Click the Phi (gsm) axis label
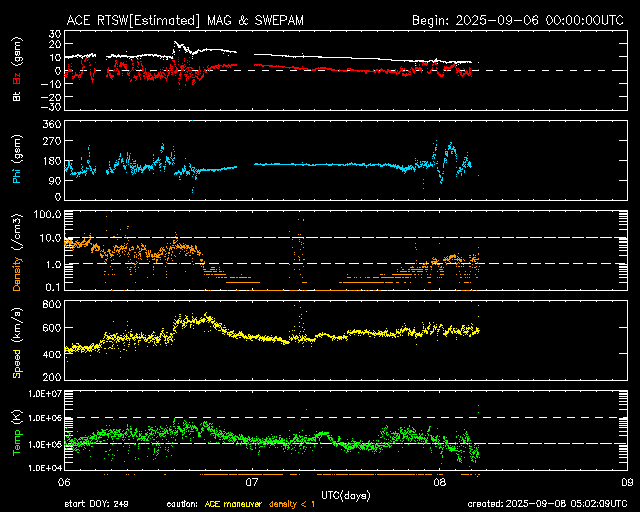This screenshot has width=640, height=512. (15, 163)
